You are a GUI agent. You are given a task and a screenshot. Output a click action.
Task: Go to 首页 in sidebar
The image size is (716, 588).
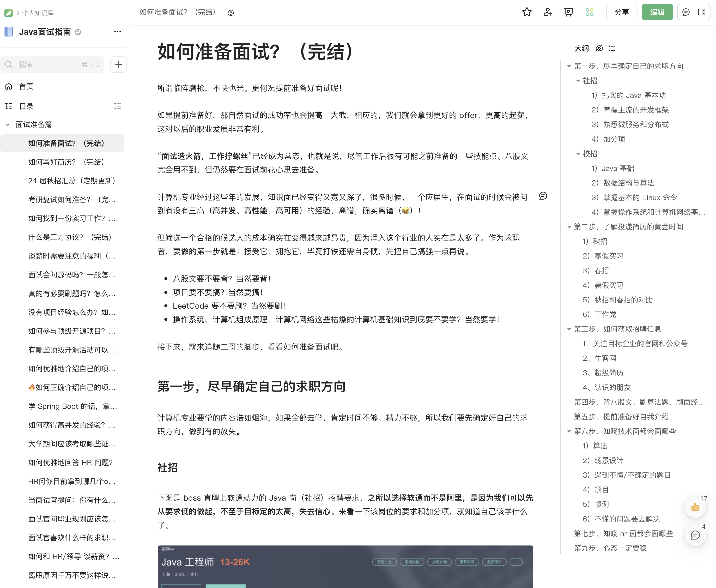point(26,86)
